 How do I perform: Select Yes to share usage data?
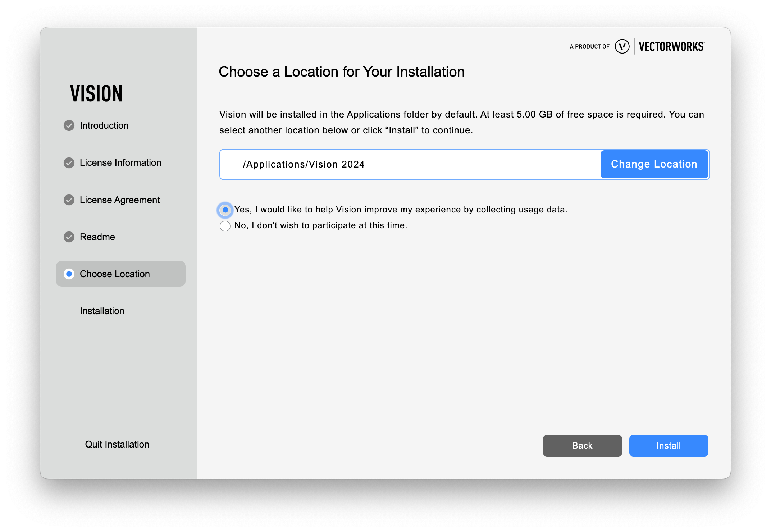225,210
